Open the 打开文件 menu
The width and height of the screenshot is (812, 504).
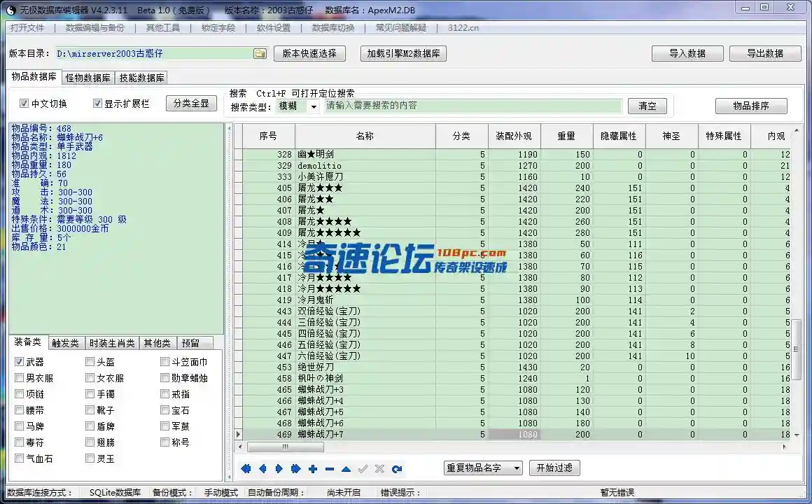click(27, 27)
